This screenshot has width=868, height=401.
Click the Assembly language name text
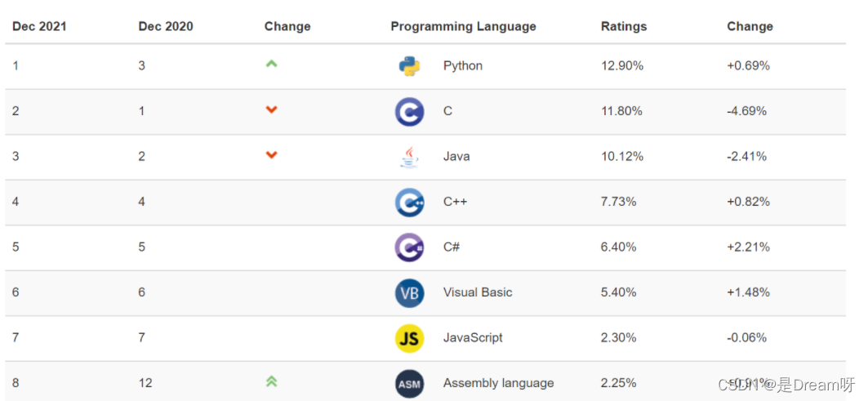coord(498,383)
